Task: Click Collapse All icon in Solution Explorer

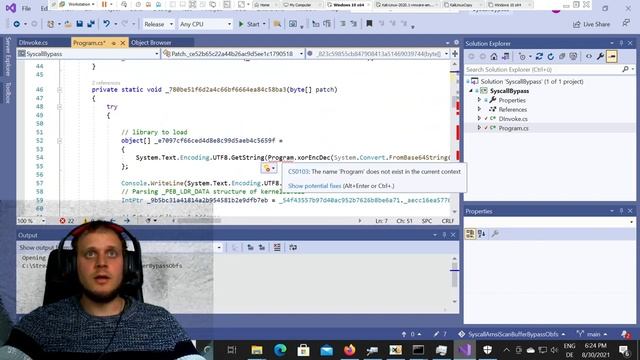Action: coord(562,56)
